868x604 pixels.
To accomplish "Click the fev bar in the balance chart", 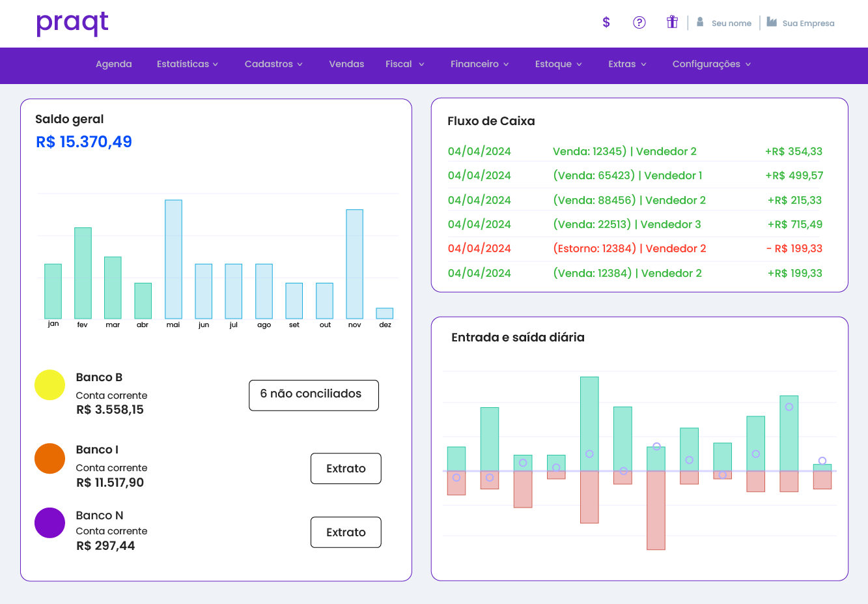I will tap(83, 273).
